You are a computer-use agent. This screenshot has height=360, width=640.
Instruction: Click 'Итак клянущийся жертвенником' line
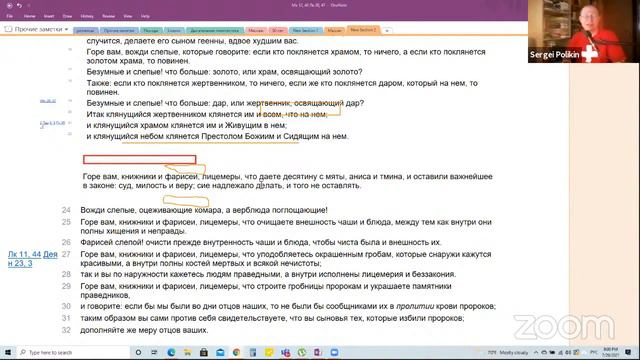(x=207, y=114)
